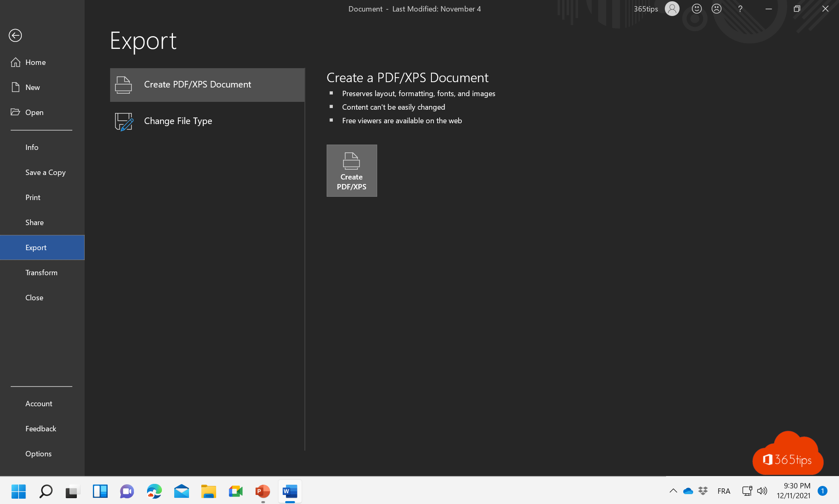The height and width of the screenshot is (504, 839).
Task: Select the Print menu item
Action: [33, 197]
